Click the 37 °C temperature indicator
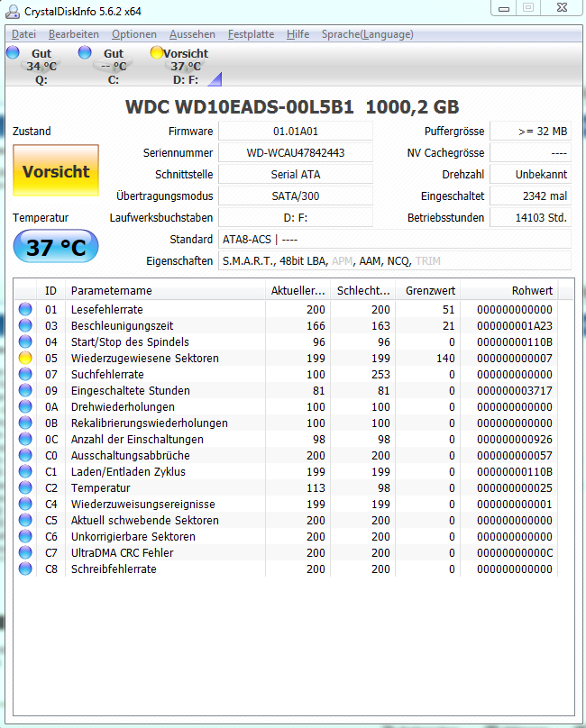The image size is (586, 728). click(56, 246)
